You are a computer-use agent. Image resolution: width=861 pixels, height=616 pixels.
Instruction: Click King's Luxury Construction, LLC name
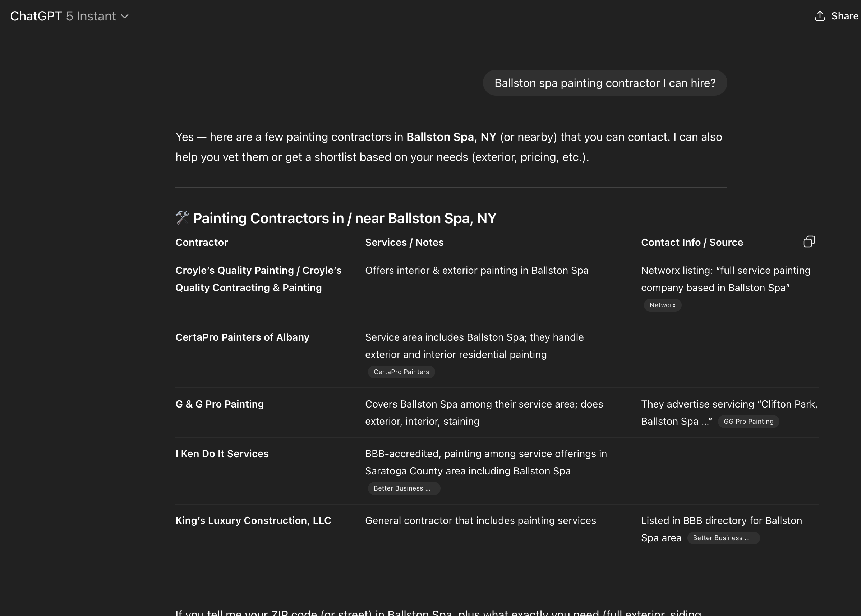tap(253, 520)
